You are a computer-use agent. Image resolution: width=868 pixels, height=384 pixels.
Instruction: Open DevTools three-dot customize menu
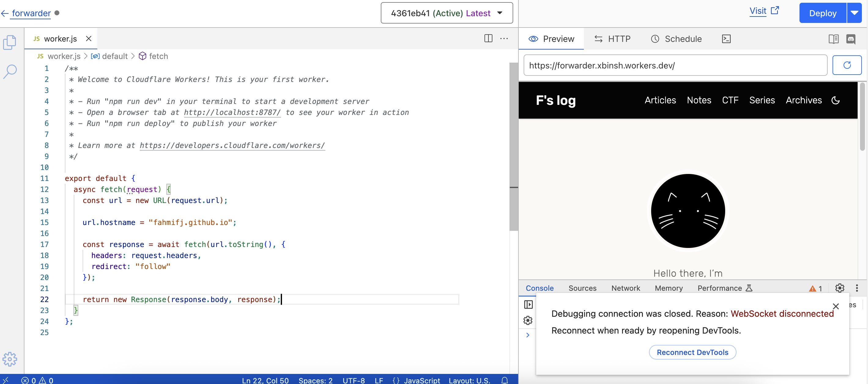coord(857,288)
